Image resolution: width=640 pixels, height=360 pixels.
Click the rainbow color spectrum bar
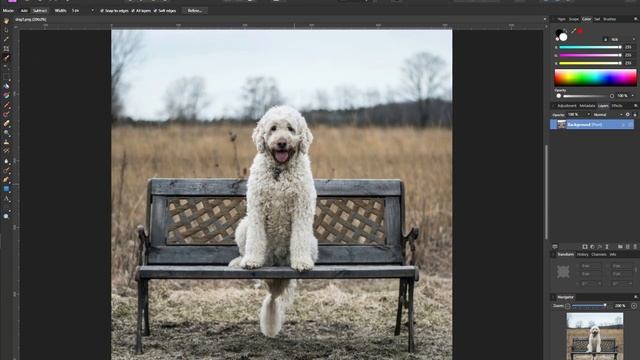595,77
